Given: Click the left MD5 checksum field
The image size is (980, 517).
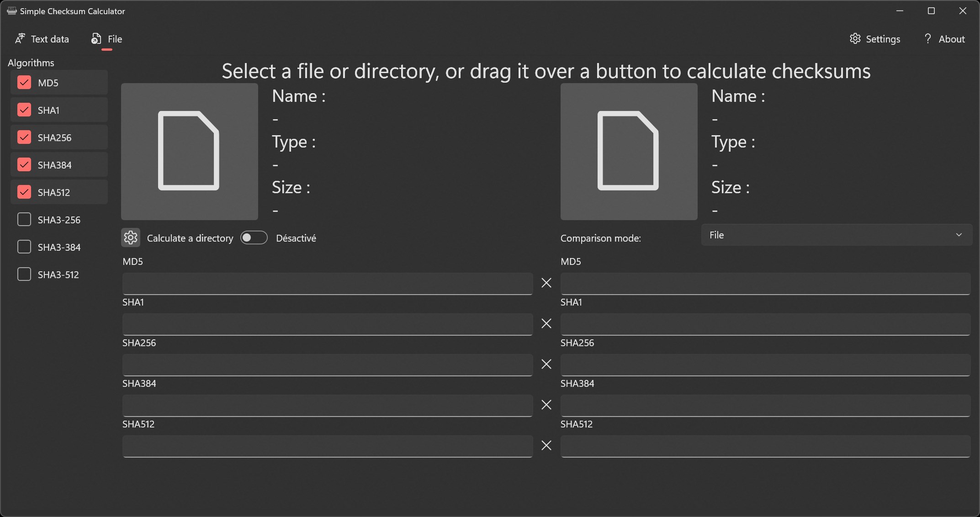Looking at the screenshot, I should 328,284.
